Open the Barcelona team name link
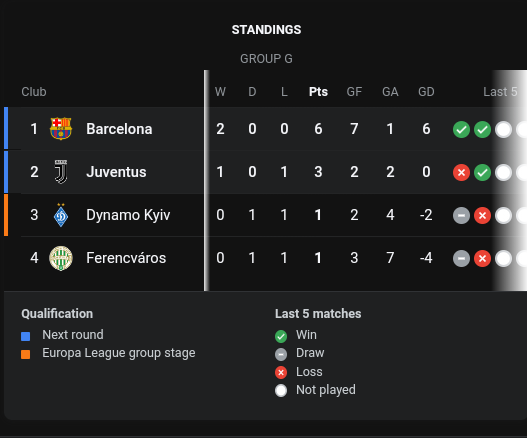The width and height of the screenshot is (527, 438). [119, 129]
